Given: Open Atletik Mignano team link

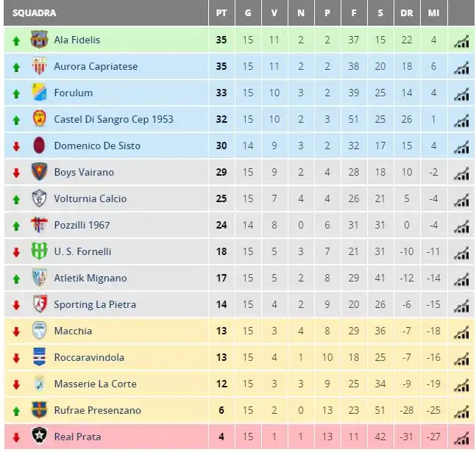Looking at the screenshot, I should coord(90,278).
